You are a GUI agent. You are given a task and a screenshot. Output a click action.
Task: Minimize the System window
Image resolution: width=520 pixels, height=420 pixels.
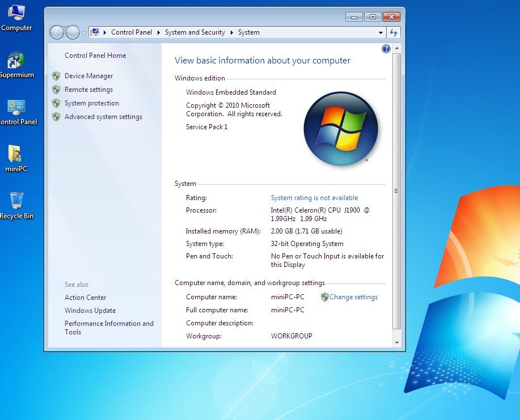[354, 16]
